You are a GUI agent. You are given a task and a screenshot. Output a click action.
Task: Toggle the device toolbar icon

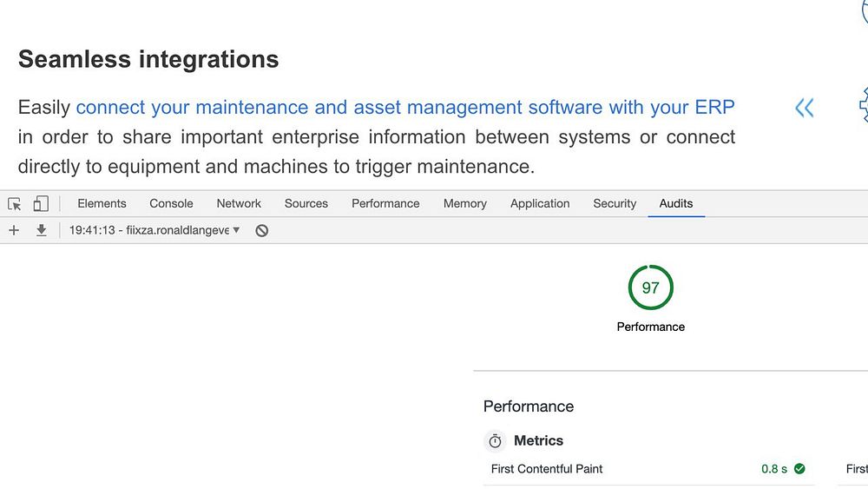point(41,204)
